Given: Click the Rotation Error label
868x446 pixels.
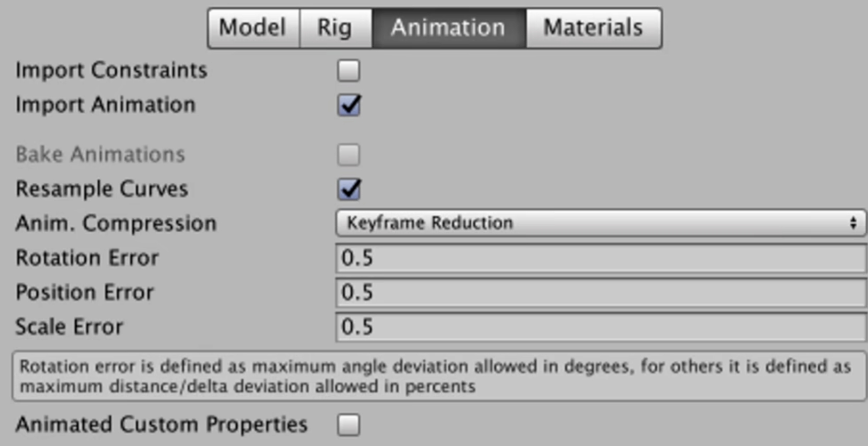Looking at the screenshot, I should pos(87,258).
